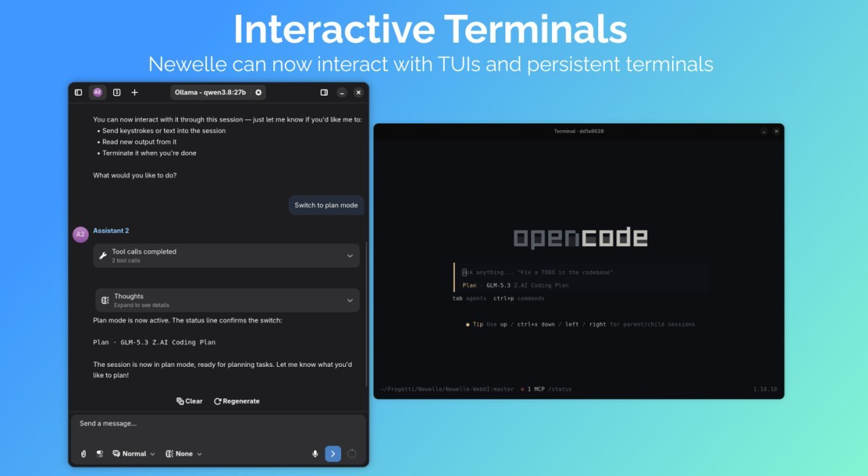This screenshot has height=476, width=868.
Task: Open the tab overview icon showing 1
Action: point(117,92)
